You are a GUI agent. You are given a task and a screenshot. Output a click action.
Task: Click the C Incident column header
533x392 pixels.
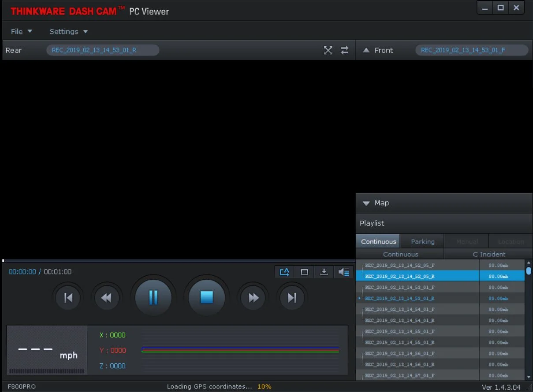tap(488, 254)
